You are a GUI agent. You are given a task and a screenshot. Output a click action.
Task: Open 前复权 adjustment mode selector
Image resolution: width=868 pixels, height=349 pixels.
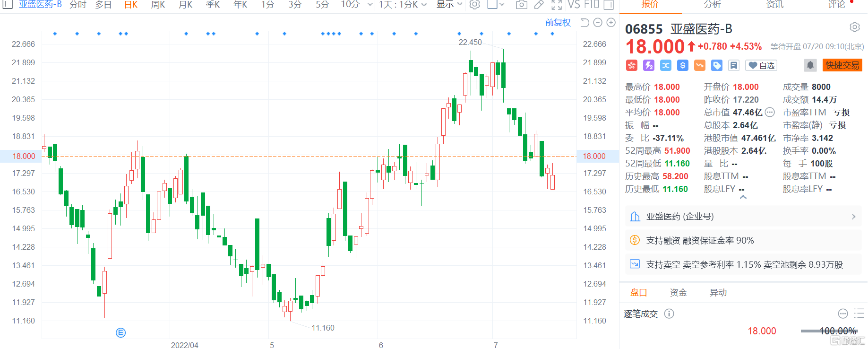[558, 22]
